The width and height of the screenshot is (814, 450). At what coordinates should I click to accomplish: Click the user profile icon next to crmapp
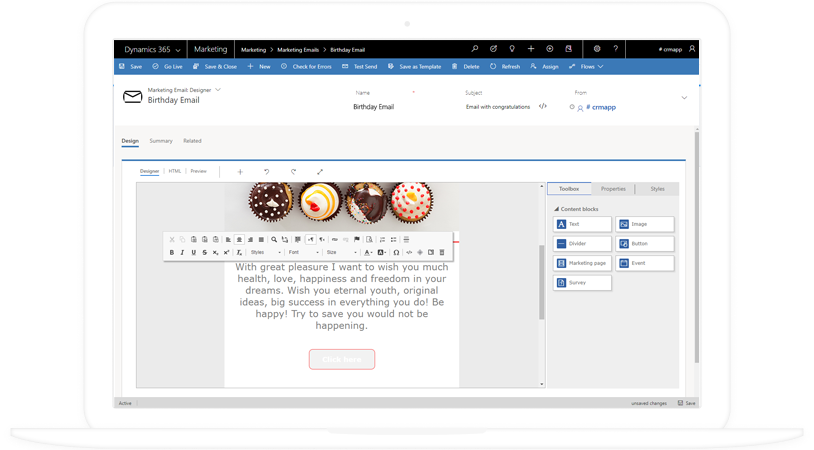(x=692, y=49)
